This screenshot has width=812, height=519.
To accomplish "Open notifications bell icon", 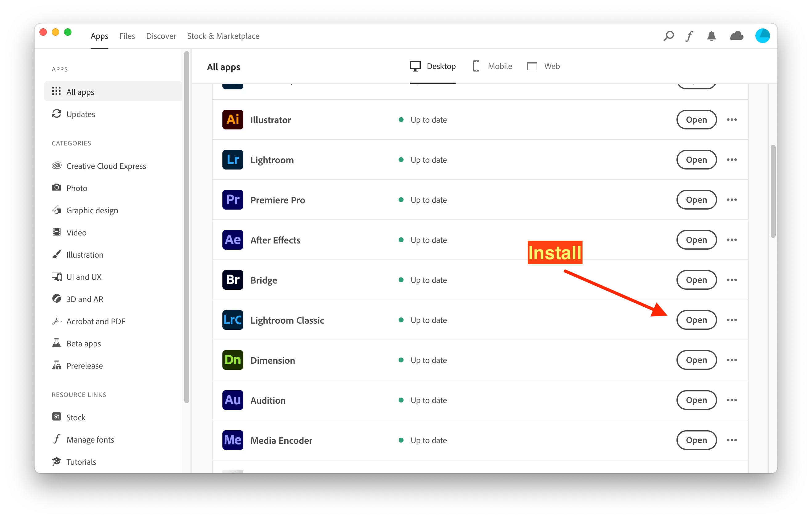I will click(712, 36).
